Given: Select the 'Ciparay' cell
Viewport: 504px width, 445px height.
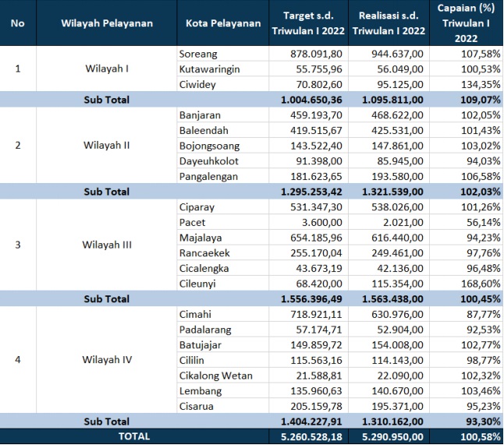Looking at the screenshot, I should pos(223,207).
